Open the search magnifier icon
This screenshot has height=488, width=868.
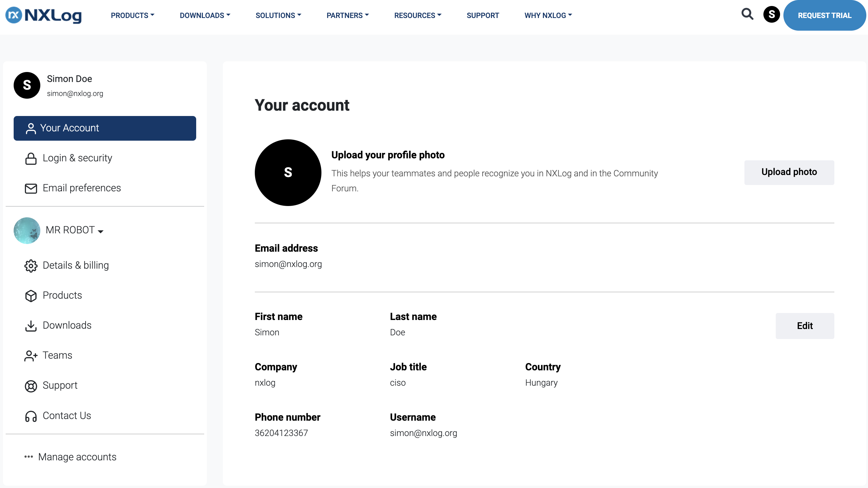point(747,14)
